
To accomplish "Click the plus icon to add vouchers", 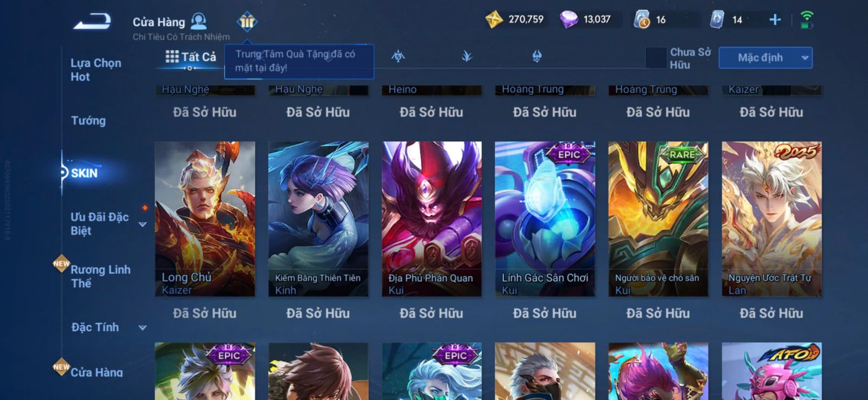I will tap(775, 20).
